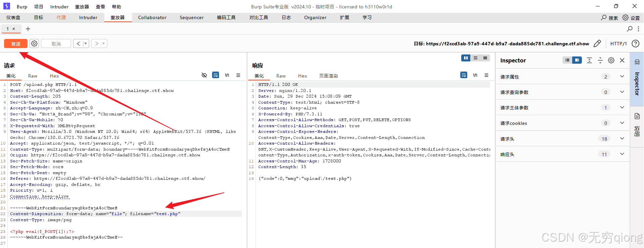Open the help question mark icon

[635, 44]
